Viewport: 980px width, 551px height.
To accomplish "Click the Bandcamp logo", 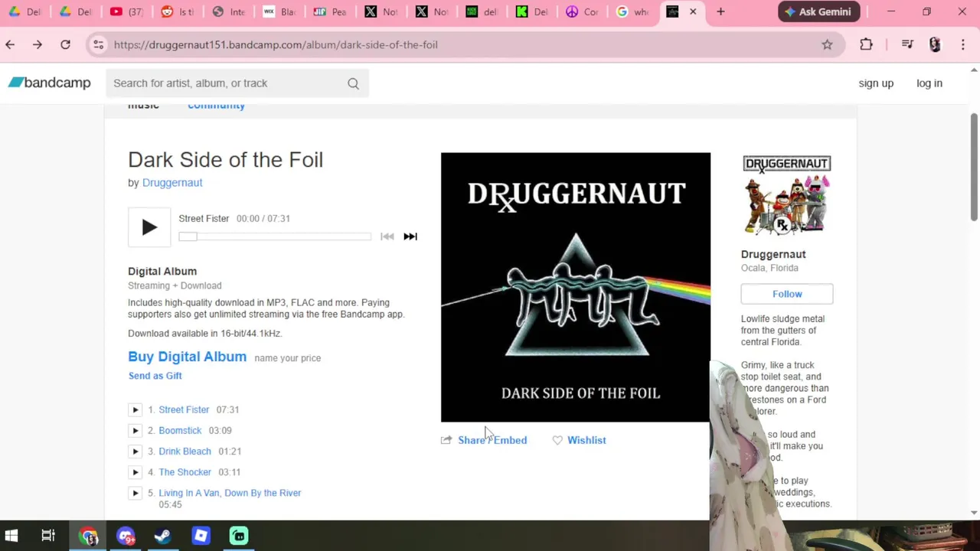I will [50, 83].
